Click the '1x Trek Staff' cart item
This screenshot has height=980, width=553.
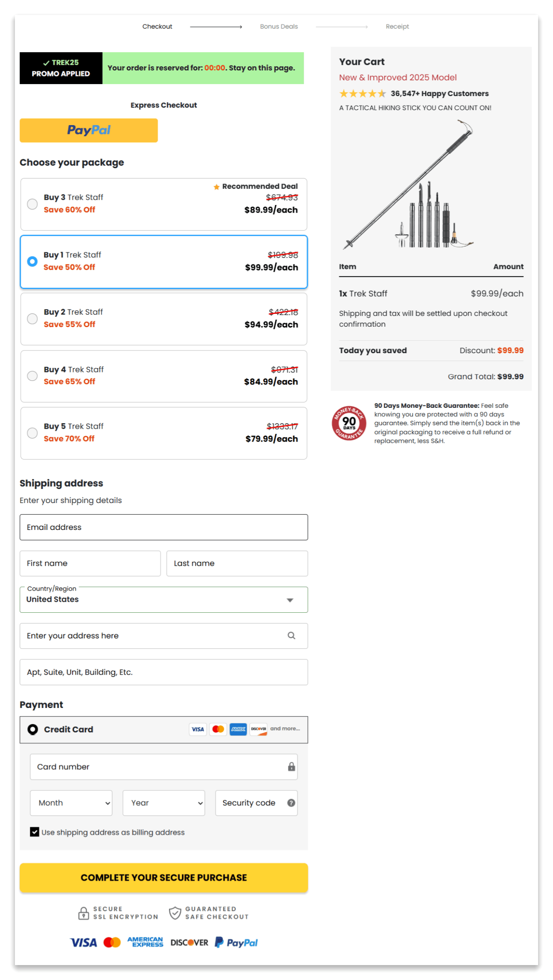click(363, 293)
